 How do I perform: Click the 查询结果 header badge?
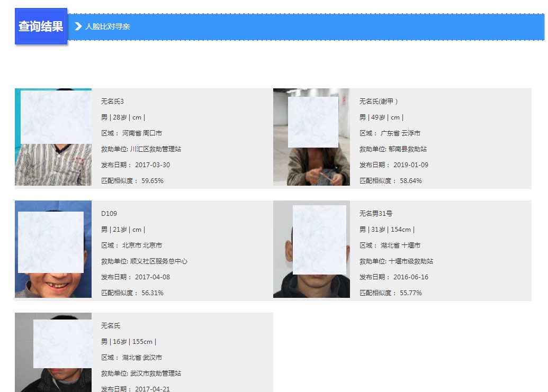pos(41,26)
